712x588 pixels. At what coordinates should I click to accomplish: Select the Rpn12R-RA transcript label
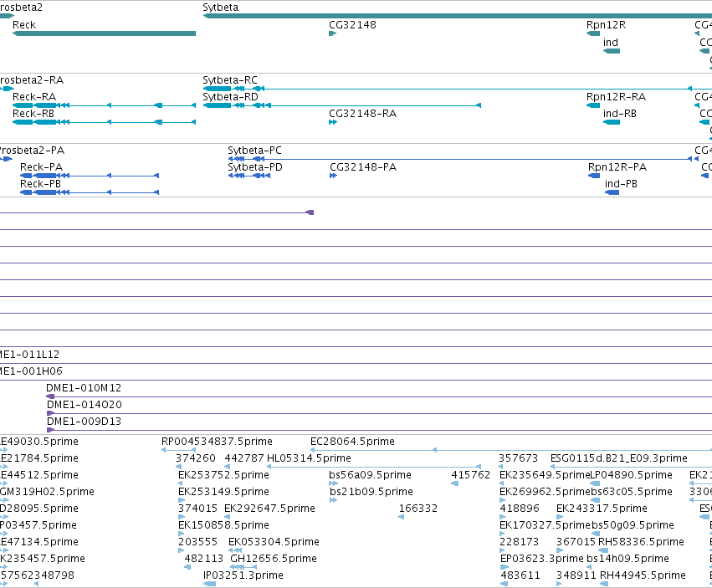(616, 97)
